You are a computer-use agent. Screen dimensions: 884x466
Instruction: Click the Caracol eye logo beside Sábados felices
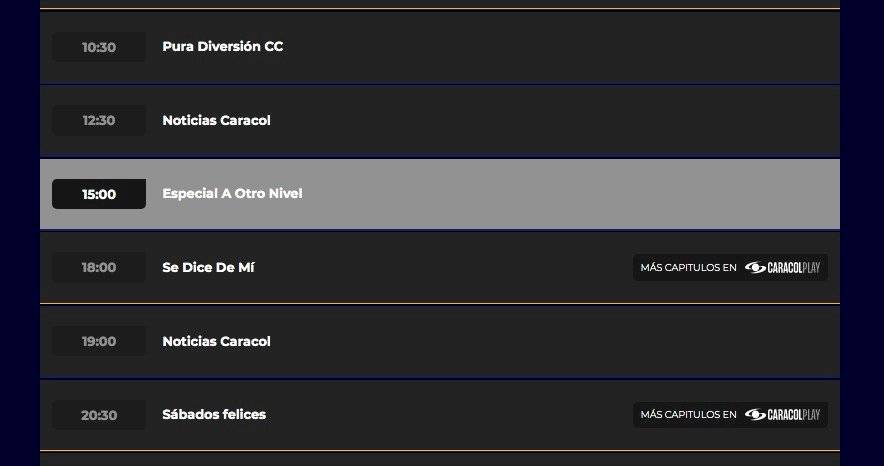(755, 415)
